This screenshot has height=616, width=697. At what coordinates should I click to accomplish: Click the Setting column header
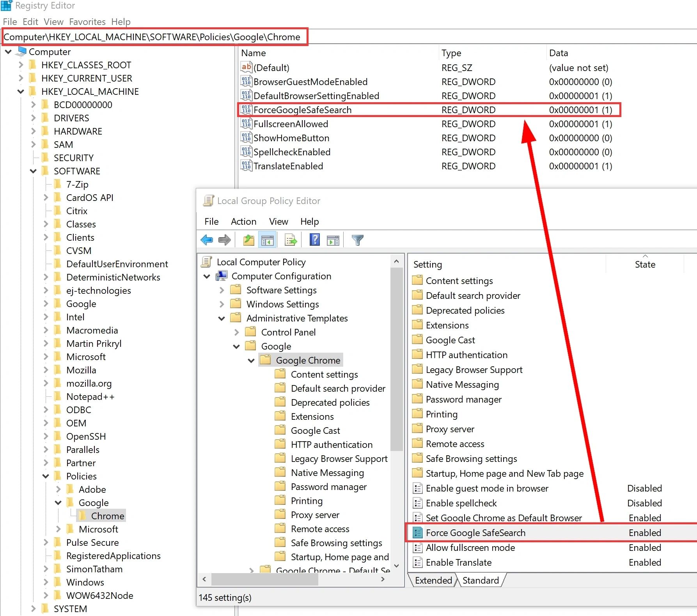tap(507, 264)
